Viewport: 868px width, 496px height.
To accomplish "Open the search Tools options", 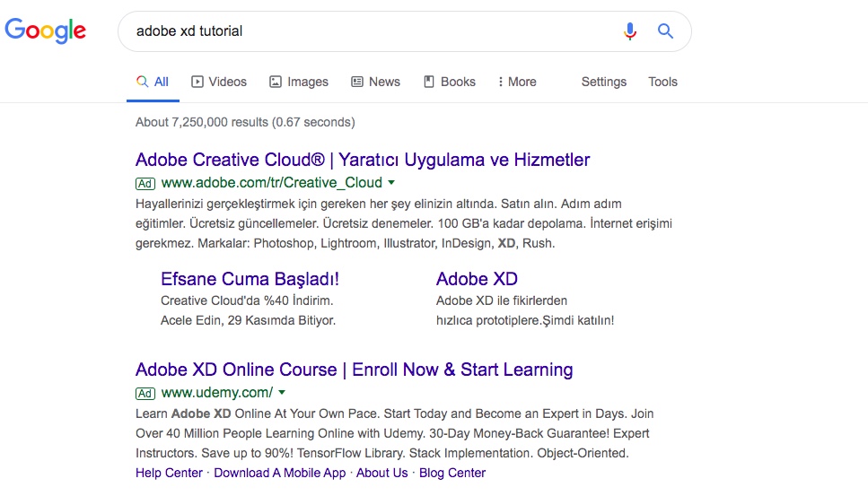I will [662, 82].
